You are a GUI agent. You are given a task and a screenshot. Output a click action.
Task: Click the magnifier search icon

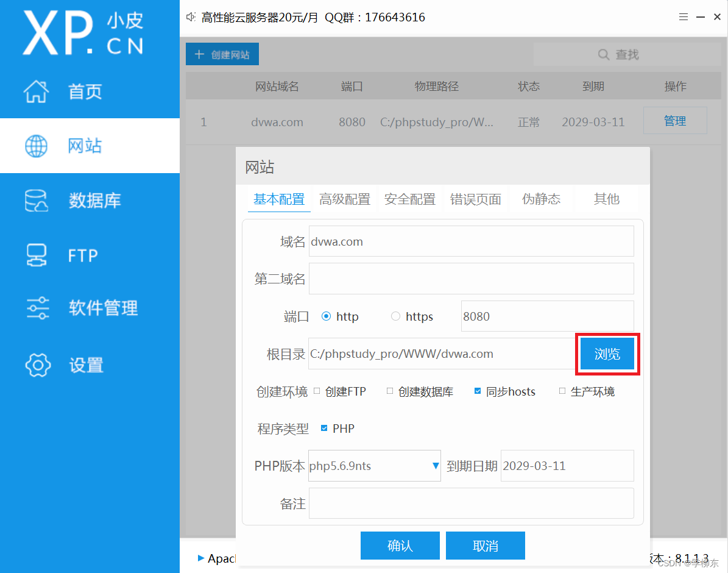[x=603, y=54]
